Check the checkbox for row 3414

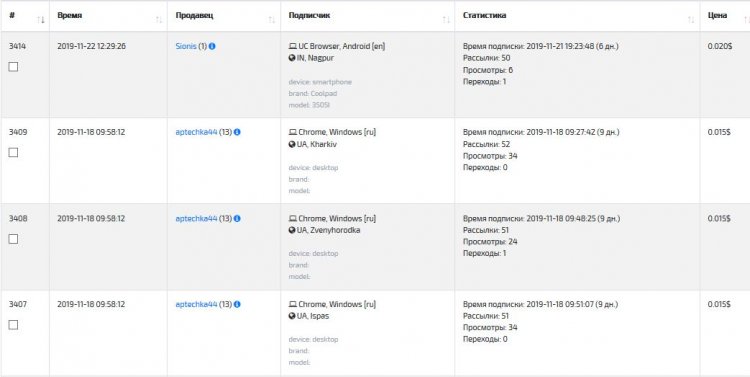pos(13,67)
